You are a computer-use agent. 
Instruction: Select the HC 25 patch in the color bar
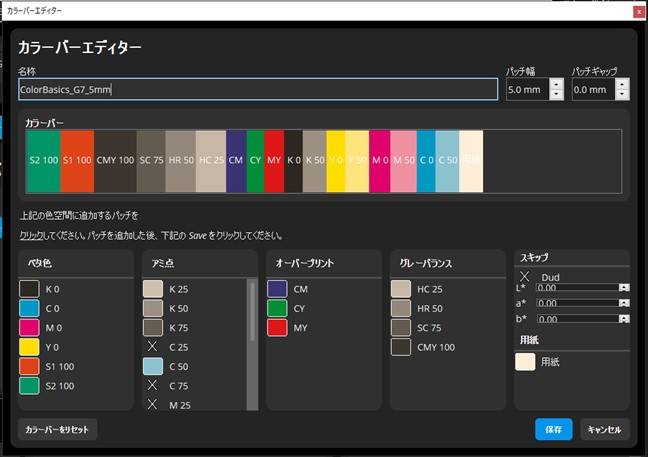click(x=211, y=161)
